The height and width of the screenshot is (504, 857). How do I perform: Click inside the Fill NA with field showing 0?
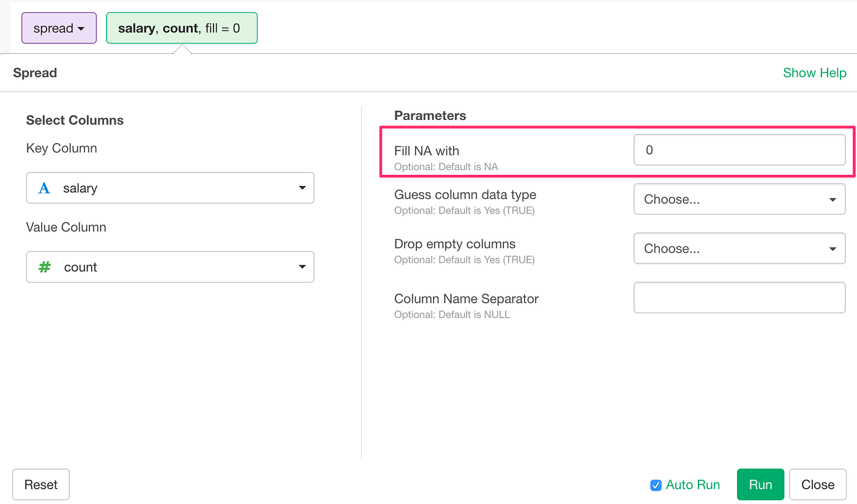click(x=739, y=150)
